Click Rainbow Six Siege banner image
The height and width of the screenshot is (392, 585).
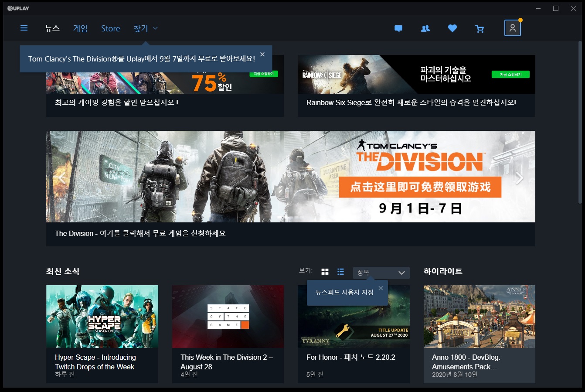pyautogui.click(x=416, y=74)
